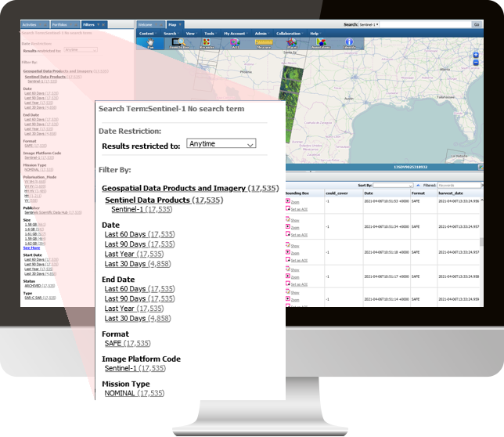
Task: Select the Pan hand tool
Action: pyautogui.click(x=150, y=43)
